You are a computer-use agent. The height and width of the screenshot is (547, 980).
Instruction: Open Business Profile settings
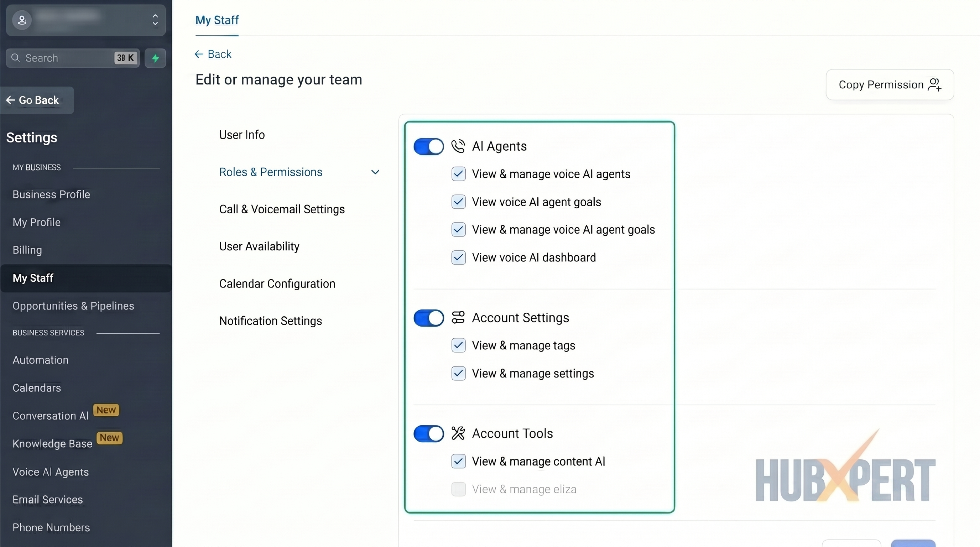click(x=51, y=194)
